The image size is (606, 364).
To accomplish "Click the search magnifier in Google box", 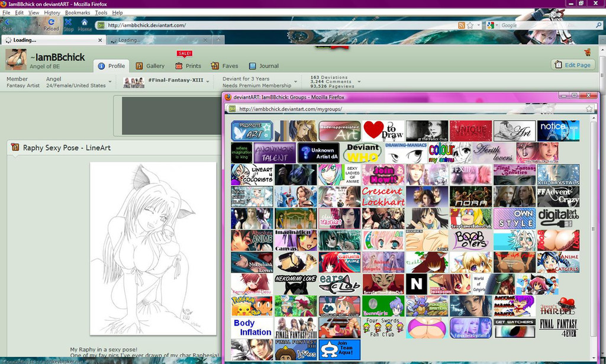I will [599, 25].
